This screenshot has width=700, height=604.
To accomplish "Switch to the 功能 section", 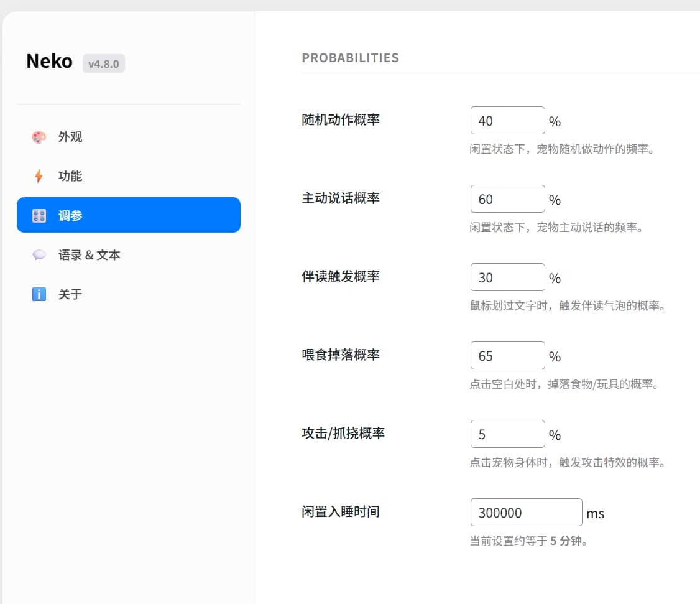I will 70,176.
